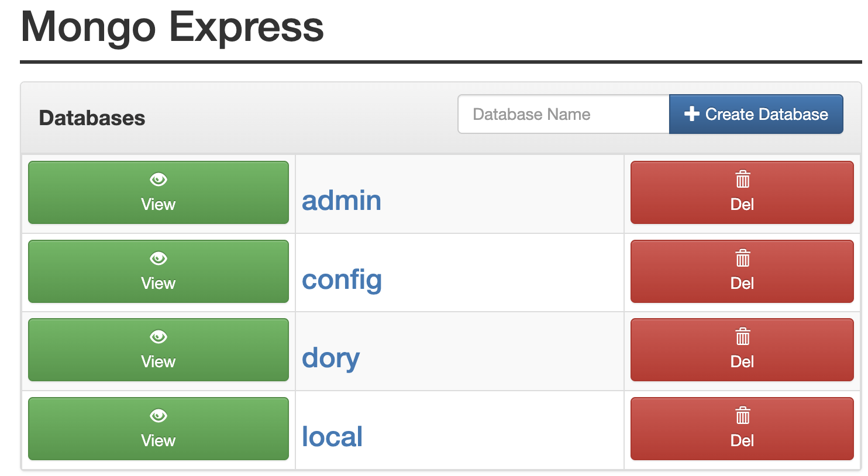Click the plus icon in Create Database button
Viewport: 868px width, 476px height.
pos(691,114)
